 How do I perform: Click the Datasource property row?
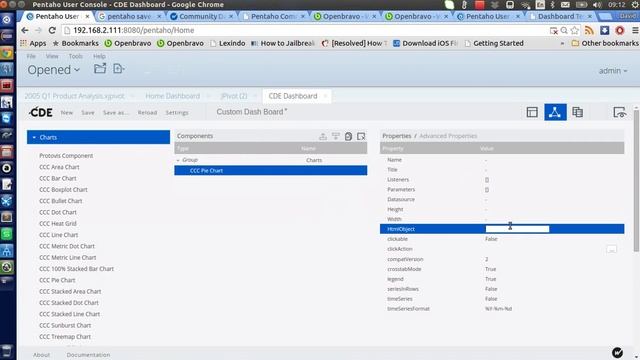[502, 199]
